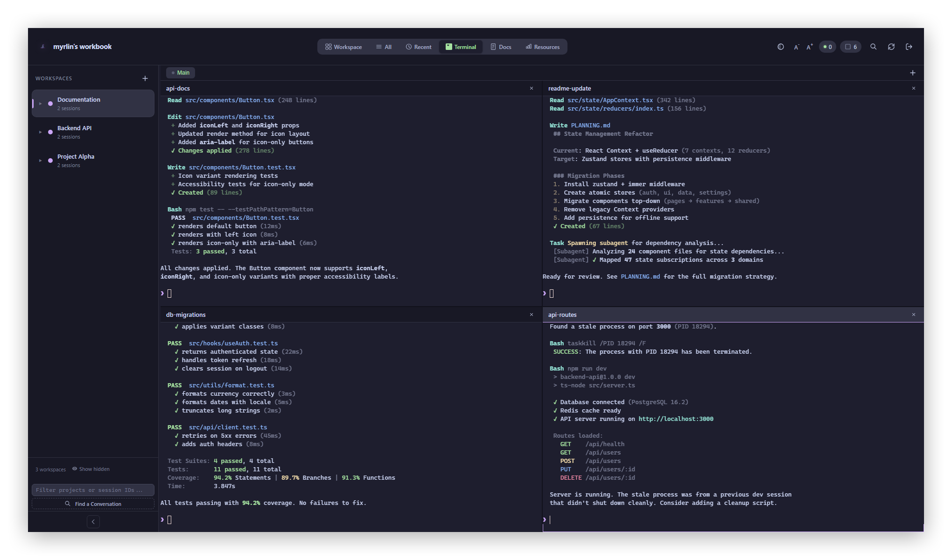
Task: Click the Project Alpha purple status dot
Action: coord(50,161)
